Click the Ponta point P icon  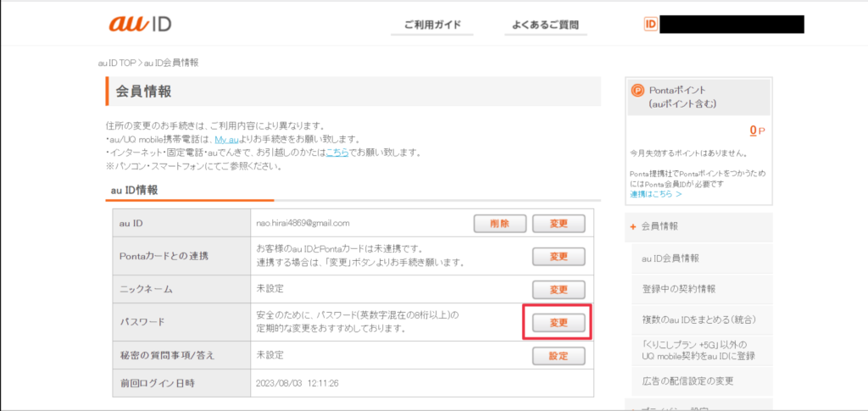click(x=638, y=90)
